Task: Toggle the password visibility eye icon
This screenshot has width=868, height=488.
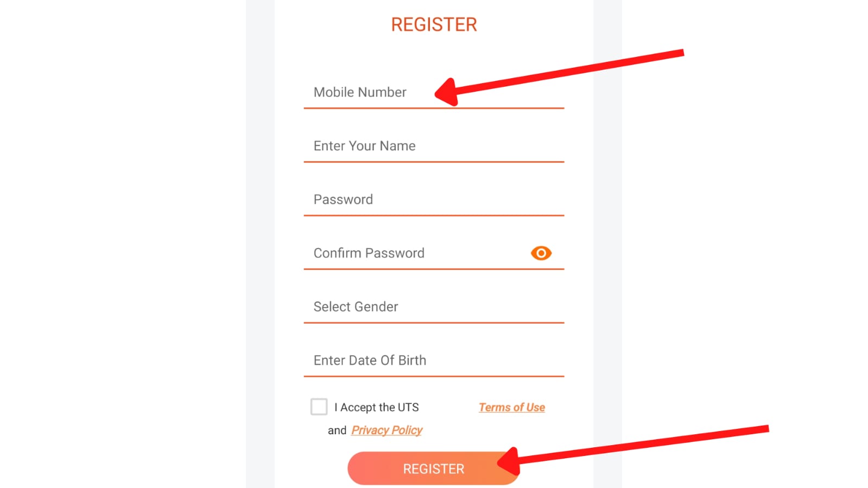Action: point(540,252)
